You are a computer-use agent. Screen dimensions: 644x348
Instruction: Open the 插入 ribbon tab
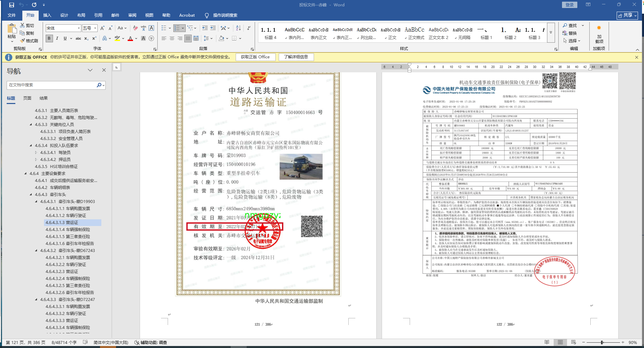click(x=47, y=15)
